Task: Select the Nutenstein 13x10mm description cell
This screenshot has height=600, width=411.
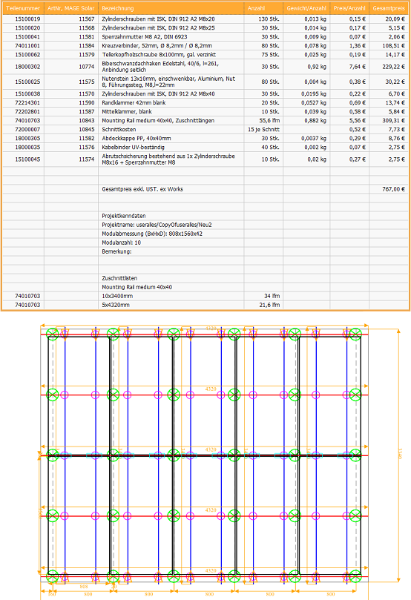Action: click(x=171, y=82)
